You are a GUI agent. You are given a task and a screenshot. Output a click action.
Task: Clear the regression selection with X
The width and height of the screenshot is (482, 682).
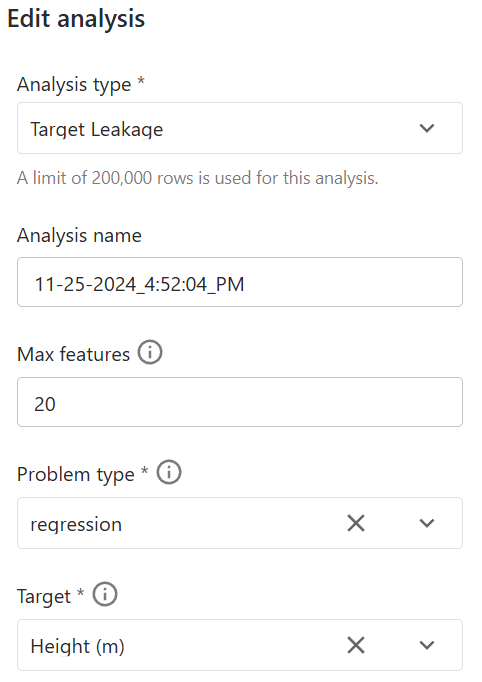pyautogui.click(x=356, y=523)
